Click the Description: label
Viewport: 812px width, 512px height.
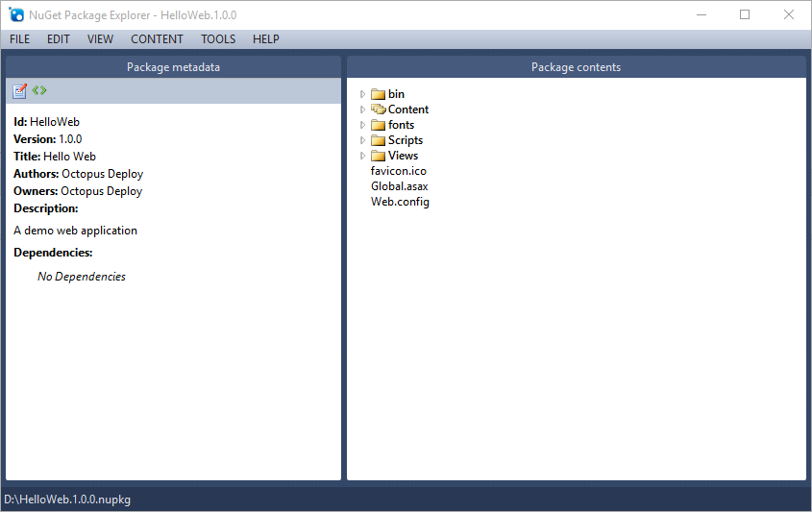(46, 208)
